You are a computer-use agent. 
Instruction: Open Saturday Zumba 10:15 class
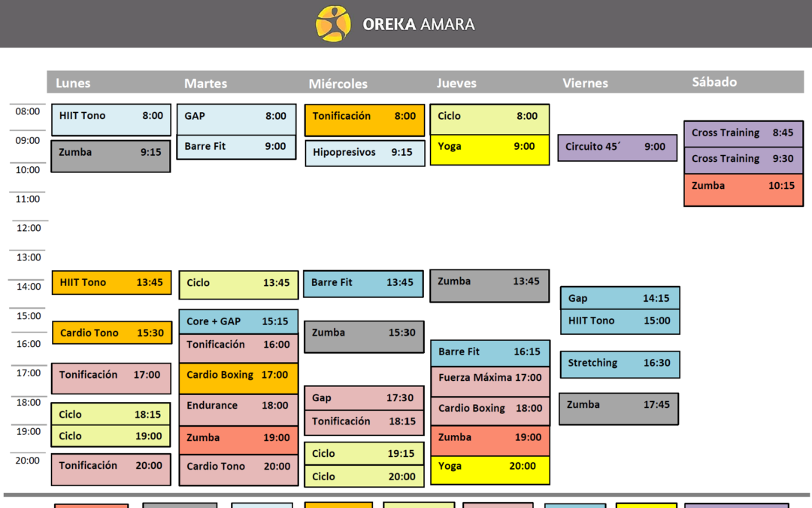tap(744, 190)
